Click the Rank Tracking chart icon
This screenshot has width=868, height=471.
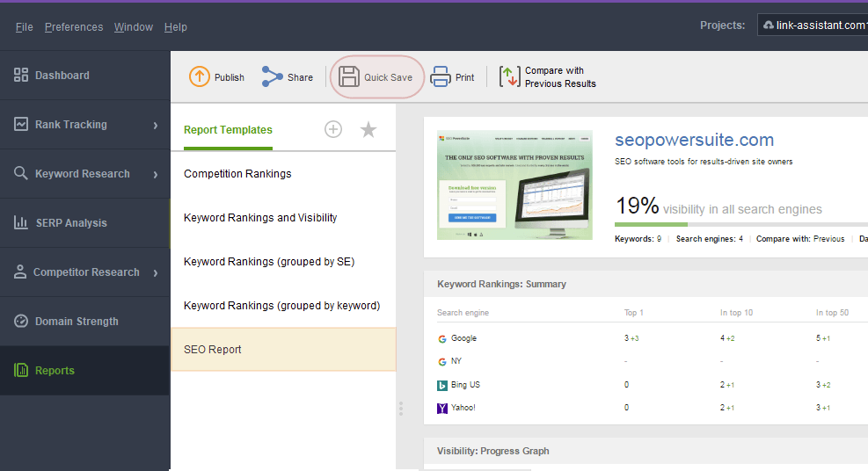[x=21, y=124]
